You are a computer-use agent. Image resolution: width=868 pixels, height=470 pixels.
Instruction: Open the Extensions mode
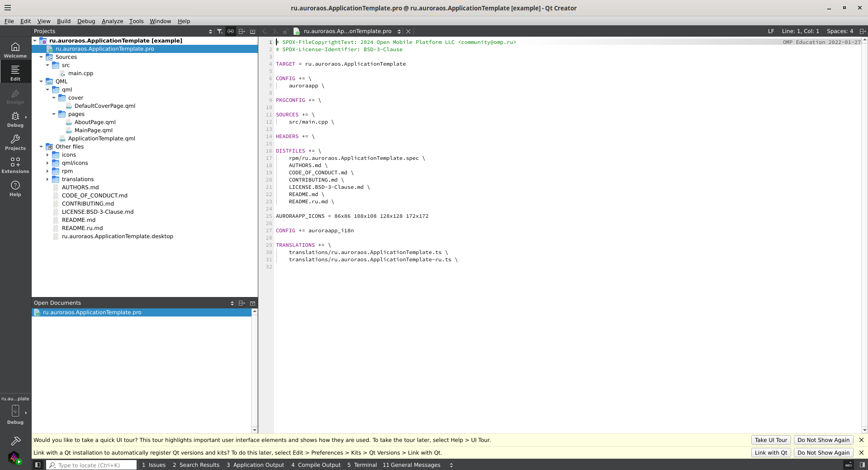pyautogui.click(x=15, y=165)
